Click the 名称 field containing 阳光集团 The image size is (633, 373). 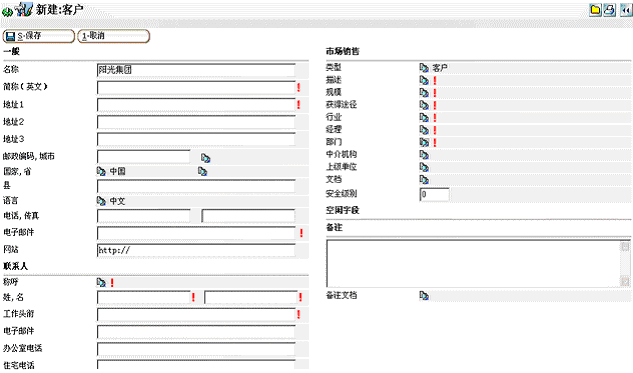click(196, 70)
